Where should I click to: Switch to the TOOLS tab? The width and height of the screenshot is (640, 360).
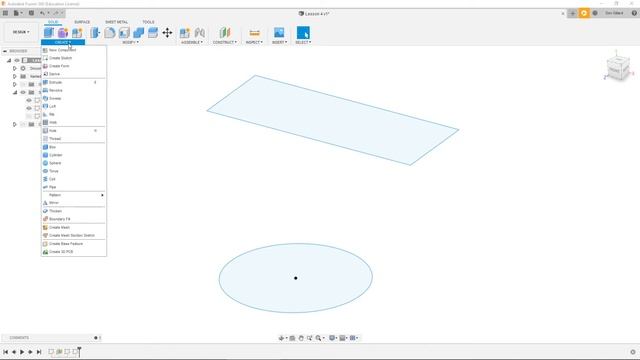point(148,22)
